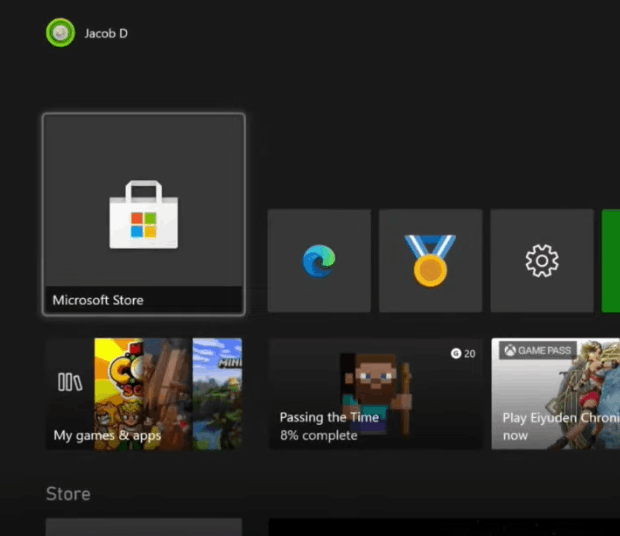Image resolution: width=620 pixels, height=536 pixels.
Task: Open the Game Pass Eiyuden Chronicle tile
Action: tap(556, 394)
